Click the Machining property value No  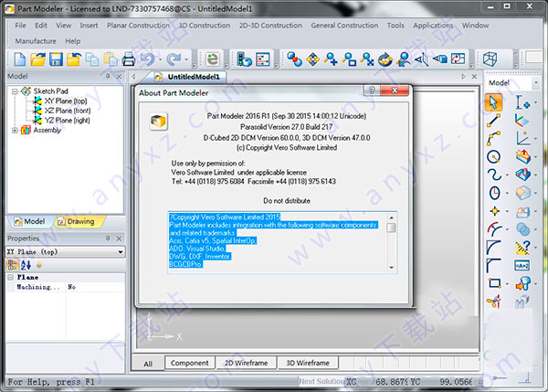click(71, 287)
